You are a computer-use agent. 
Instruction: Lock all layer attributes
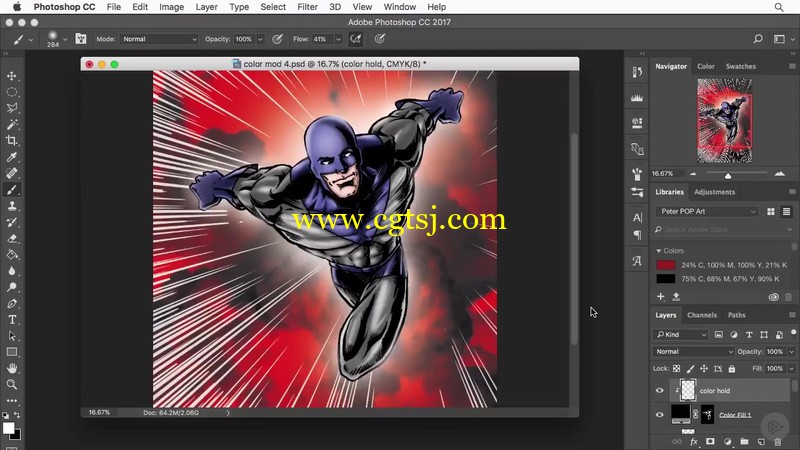click(x=732, y=368)
